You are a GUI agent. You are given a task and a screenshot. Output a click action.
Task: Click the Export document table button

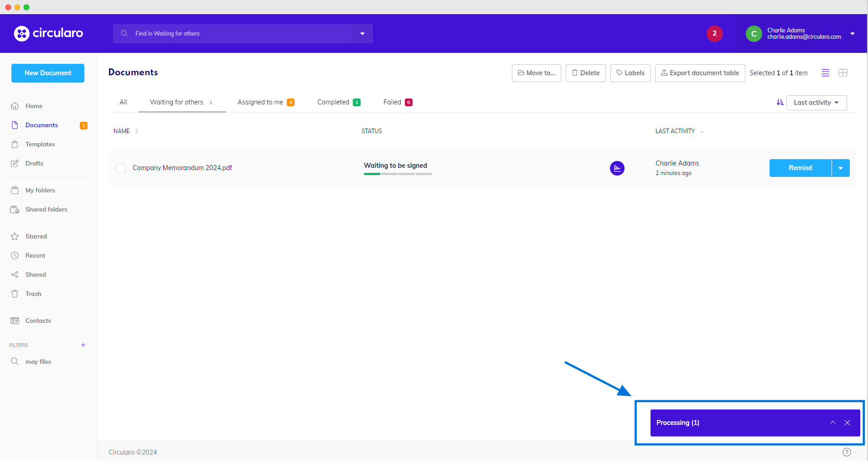tap(700, 73)
